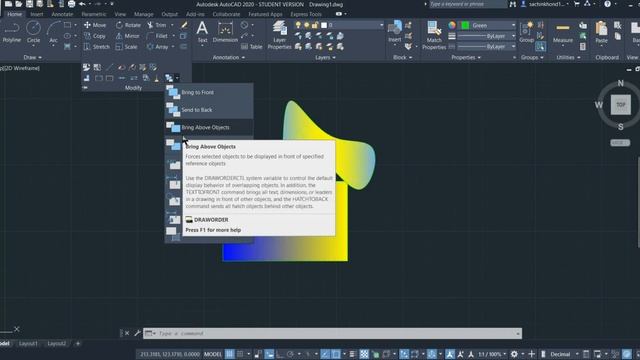This screenshot has height=360, width=640.
Task: Click the Trim tool
Action: tap(157, 25)
